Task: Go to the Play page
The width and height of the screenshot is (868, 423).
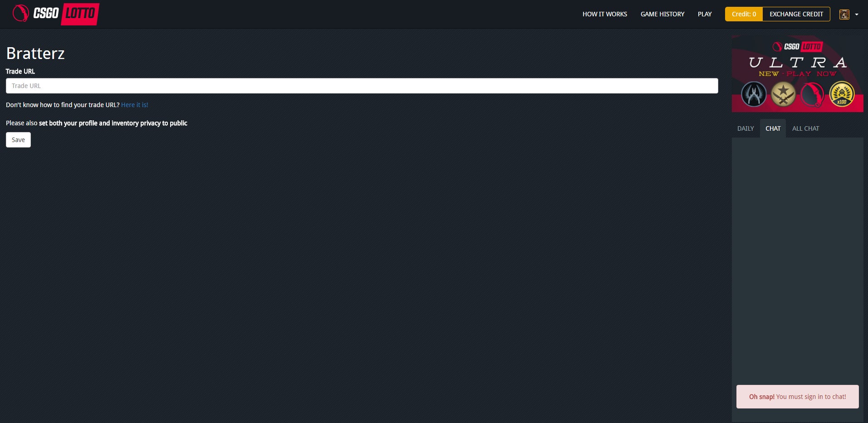Action: pyautogui.click(x=704, y=14)
